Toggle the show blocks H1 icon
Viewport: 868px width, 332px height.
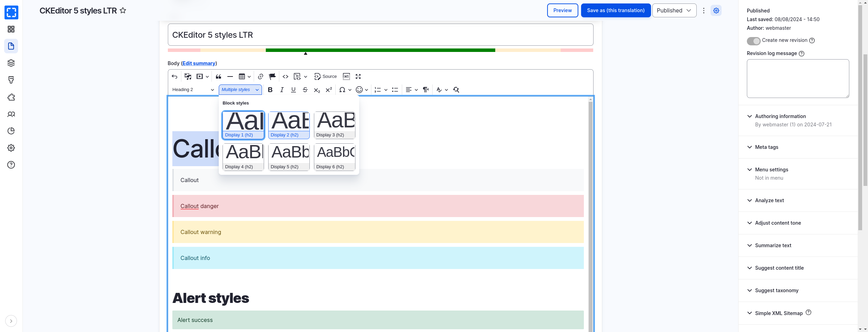click(346, 77)
